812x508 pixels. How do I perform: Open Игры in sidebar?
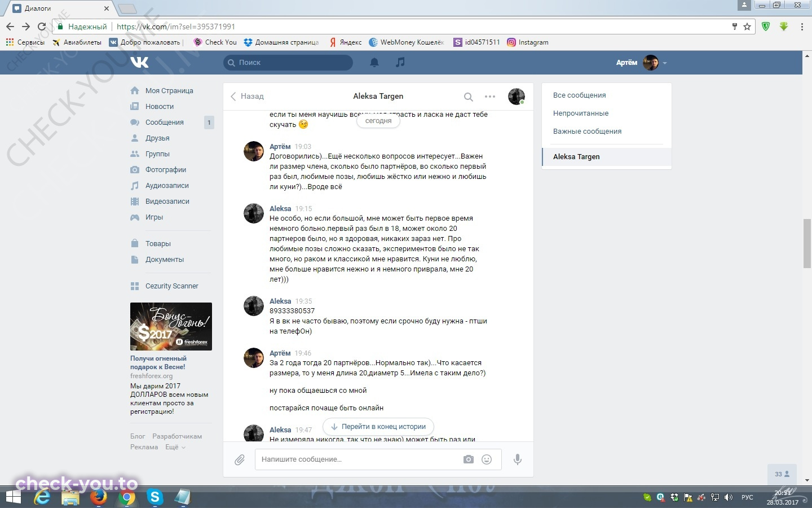pos(154,217)
